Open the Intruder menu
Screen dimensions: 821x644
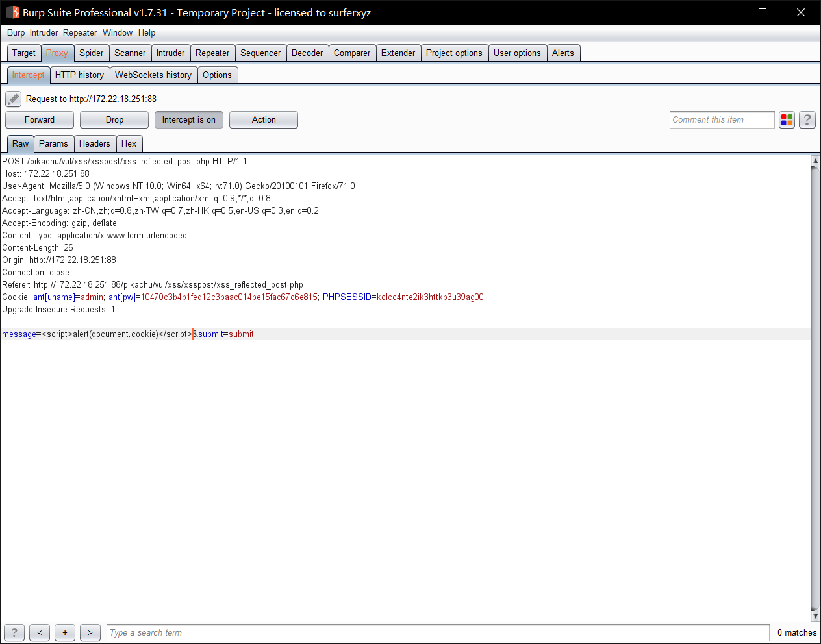pyautogui.click(x=44, y=32)
